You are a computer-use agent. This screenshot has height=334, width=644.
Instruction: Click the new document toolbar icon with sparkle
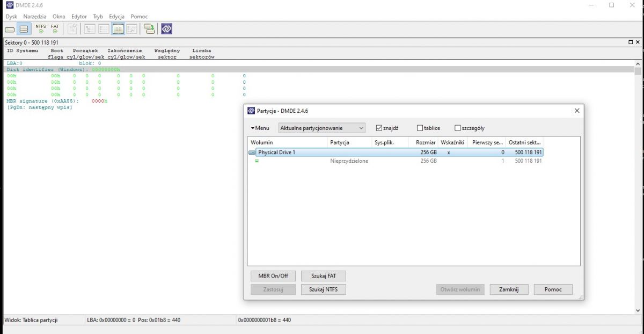click(72, 29)
